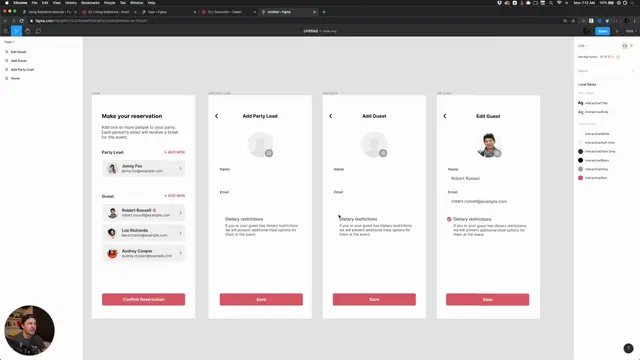Select the Interactive/Title text style
Viewport: 640px width, 360px height.
[593, 103]
